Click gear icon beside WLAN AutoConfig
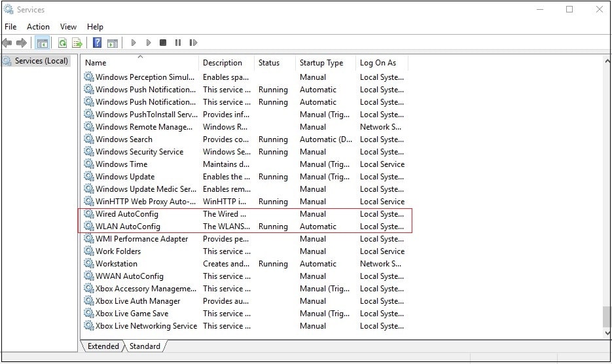 pyautogui.click(x=89, y=226)
